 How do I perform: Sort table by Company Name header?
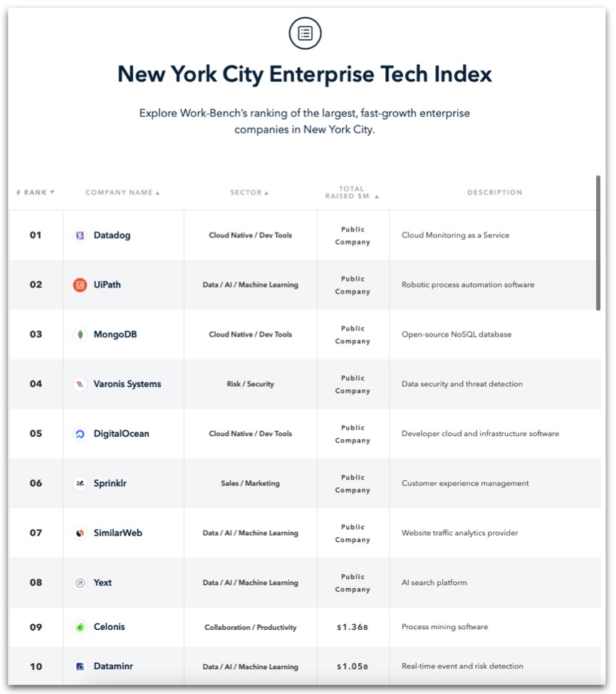pyautogui.click(x=122, y=192)
